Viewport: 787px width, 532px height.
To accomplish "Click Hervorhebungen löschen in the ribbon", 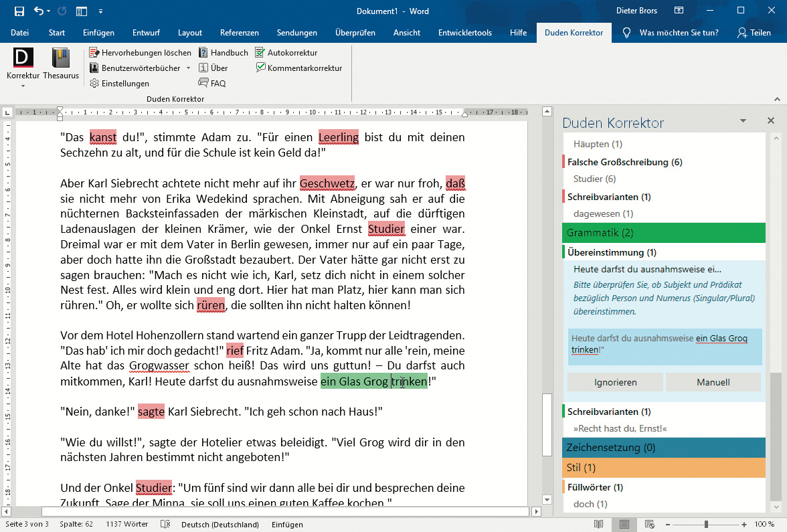I will (140, 52).
